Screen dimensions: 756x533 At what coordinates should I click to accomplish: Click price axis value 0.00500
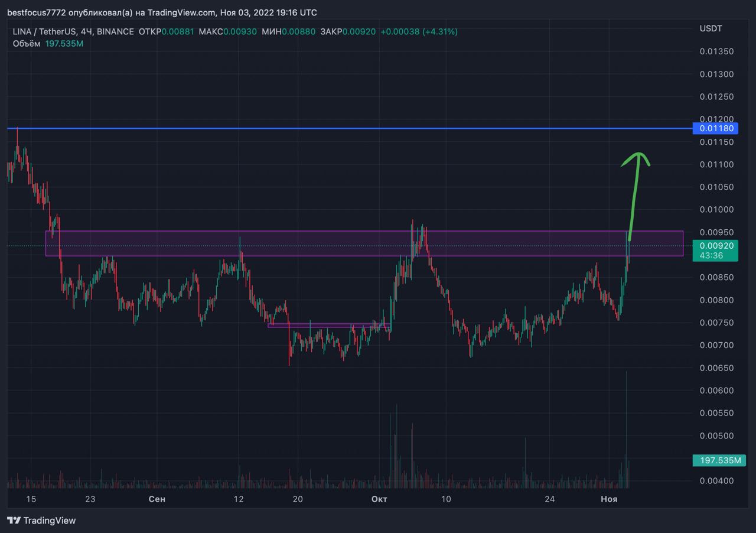(716, 435)
